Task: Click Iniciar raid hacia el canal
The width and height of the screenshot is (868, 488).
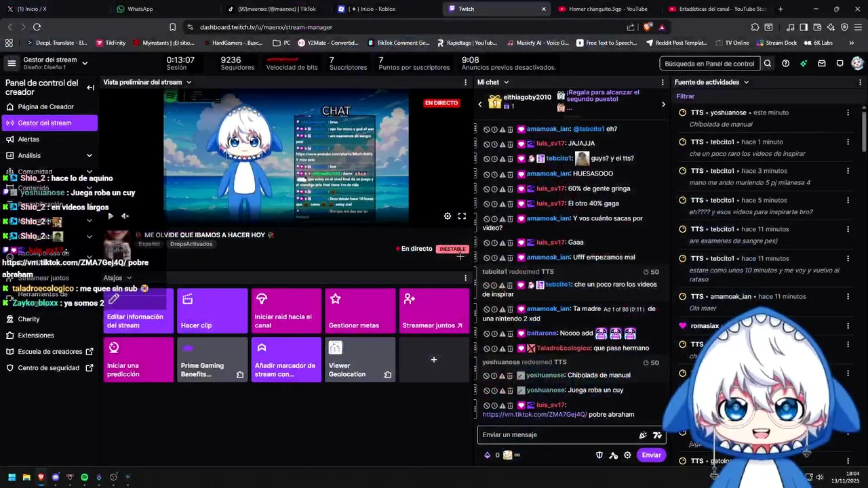Action: pyautogui.click(x=286, y=311)
